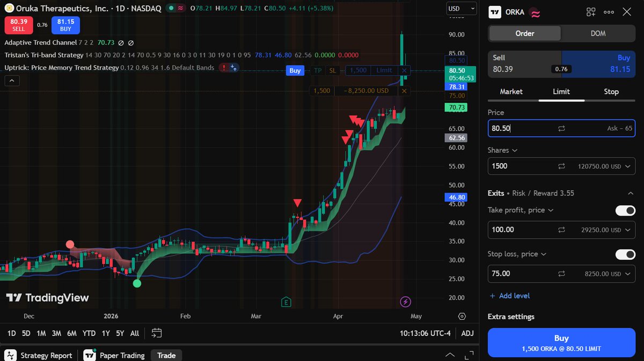Click Extra settings heading
The width and height of the screenshot is (644, 361).
pos(511,316)
